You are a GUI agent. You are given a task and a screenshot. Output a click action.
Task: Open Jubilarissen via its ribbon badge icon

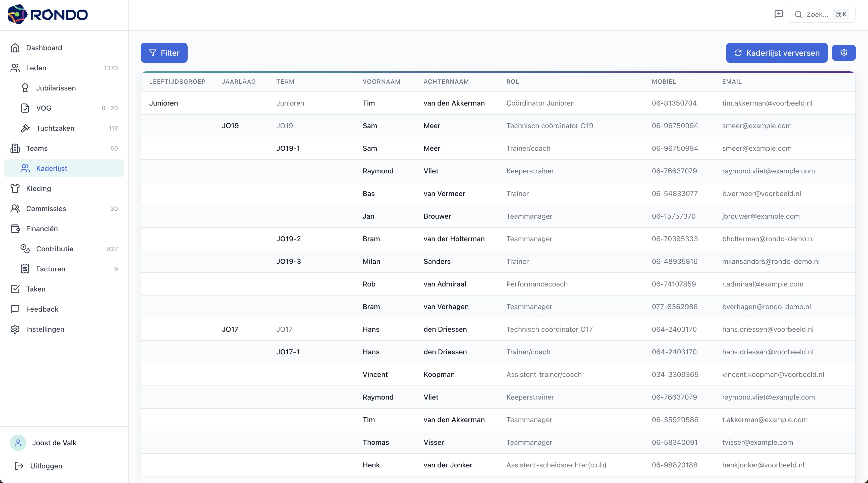tap(25, 88)
